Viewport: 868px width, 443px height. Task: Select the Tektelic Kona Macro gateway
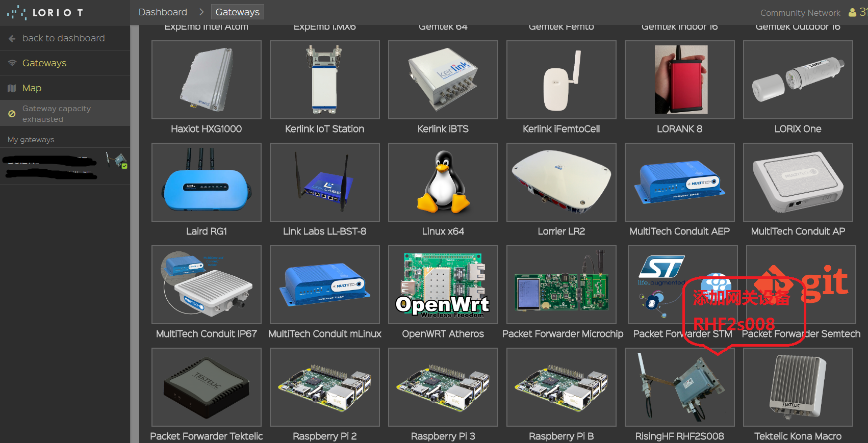pyautogui.click(x=798, y=387)
